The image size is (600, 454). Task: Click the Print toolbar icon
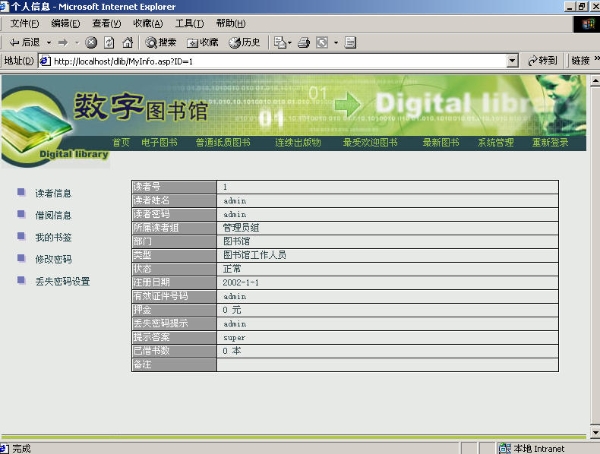click(x=305, y=42)
